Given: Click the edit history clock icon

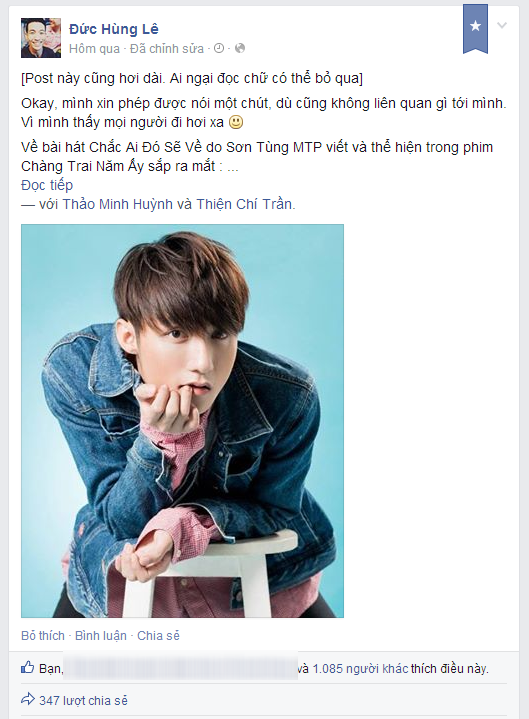Looking at the screenshot, I should coord(219,48).
